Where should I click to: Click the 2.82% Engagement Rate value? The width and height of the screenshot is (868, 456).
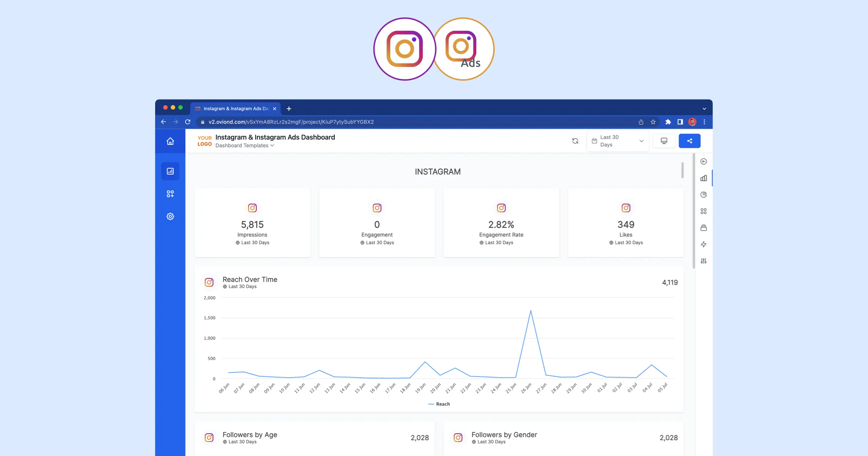point(501,225)
